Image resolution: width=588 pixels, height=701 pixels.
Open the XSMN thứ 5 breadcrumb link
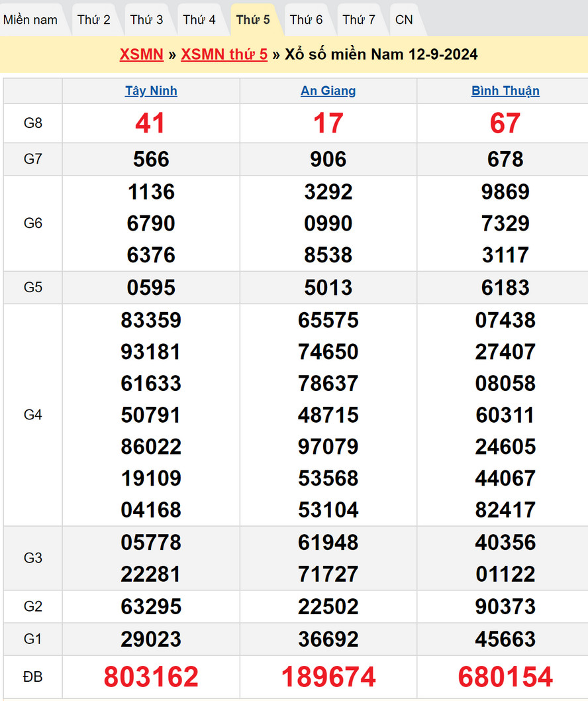pos(224,54)
